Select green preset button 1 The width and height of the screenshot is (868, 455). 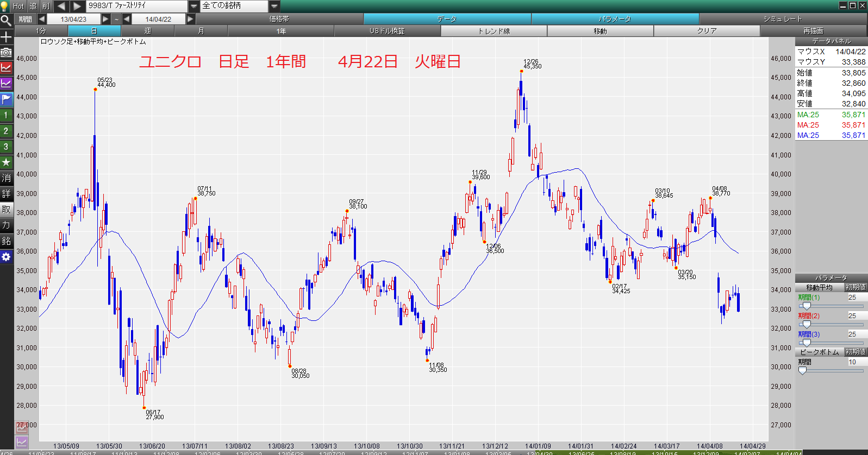(x=6, y=115)
